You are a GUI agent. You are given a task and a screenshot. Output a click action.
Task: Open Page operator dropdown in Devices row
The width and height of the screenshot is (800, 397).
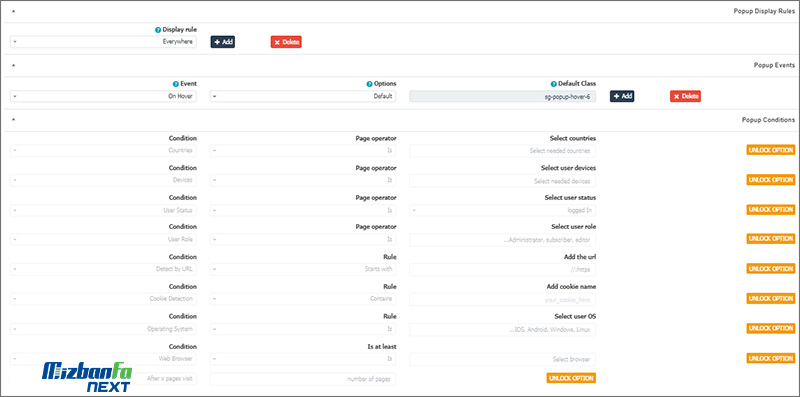[303, 180]
